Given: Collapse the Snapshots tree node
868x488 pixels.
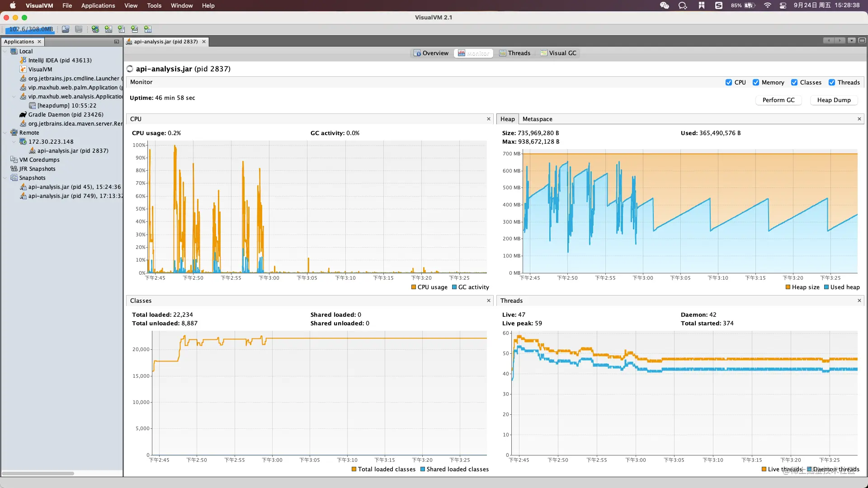Looking at the screenshot, I should click(5, 178).
